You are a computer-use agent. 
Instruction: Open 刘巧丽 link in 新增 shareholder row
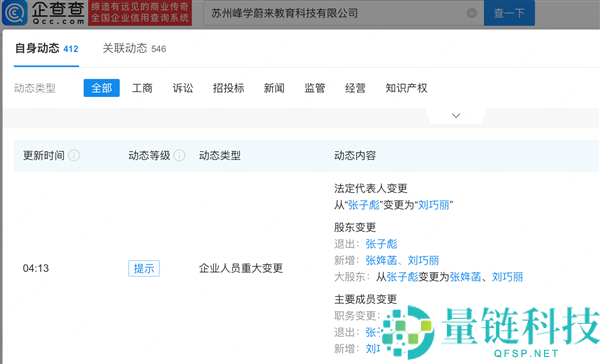423,261
